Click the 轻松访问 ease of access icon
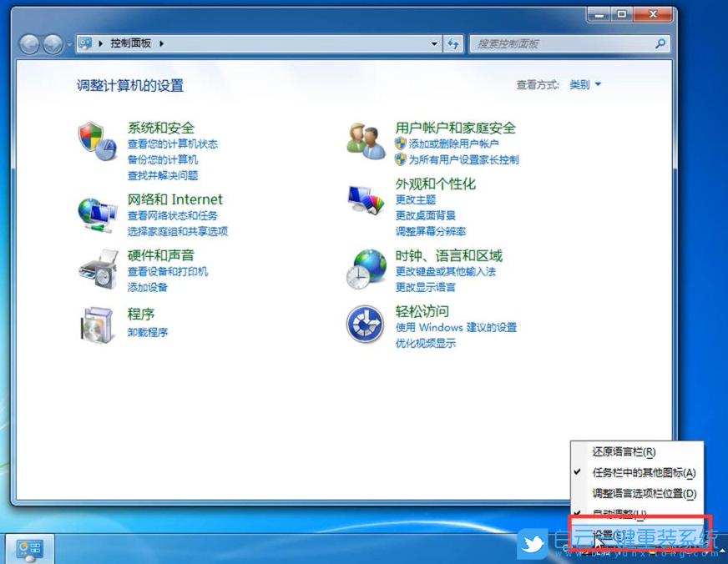Viewport: 728px width, 564px height. coord(365,325)
